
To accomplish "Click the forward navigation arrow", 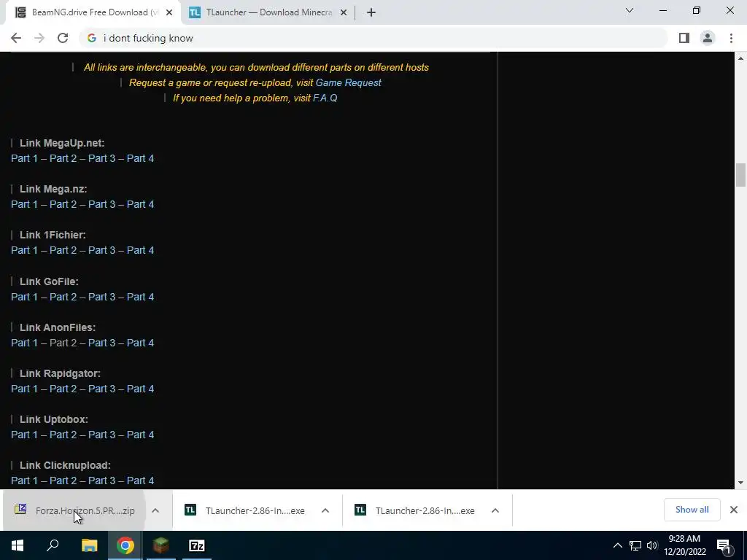I will (39, 38).
